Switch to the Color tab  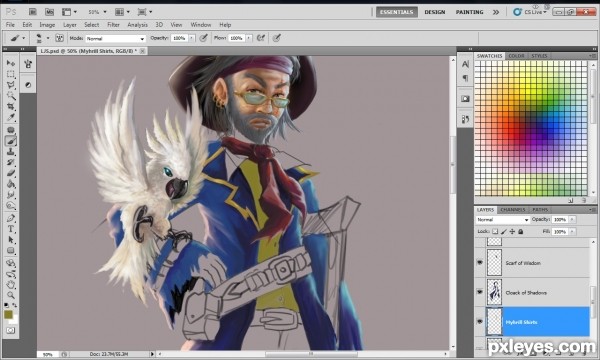pos(516,56)
